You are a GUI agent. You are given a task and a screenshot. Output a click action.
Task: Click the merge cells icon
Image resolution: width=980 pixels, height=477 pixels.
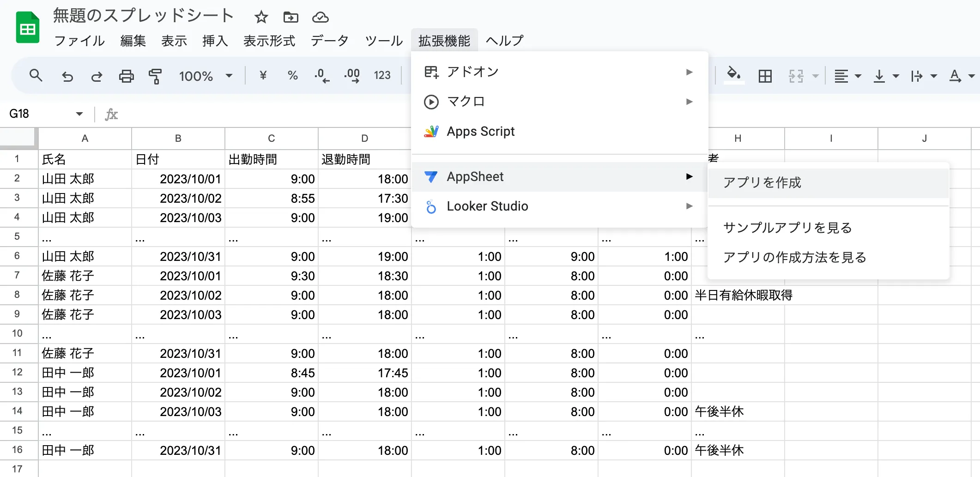click(796, 76)
